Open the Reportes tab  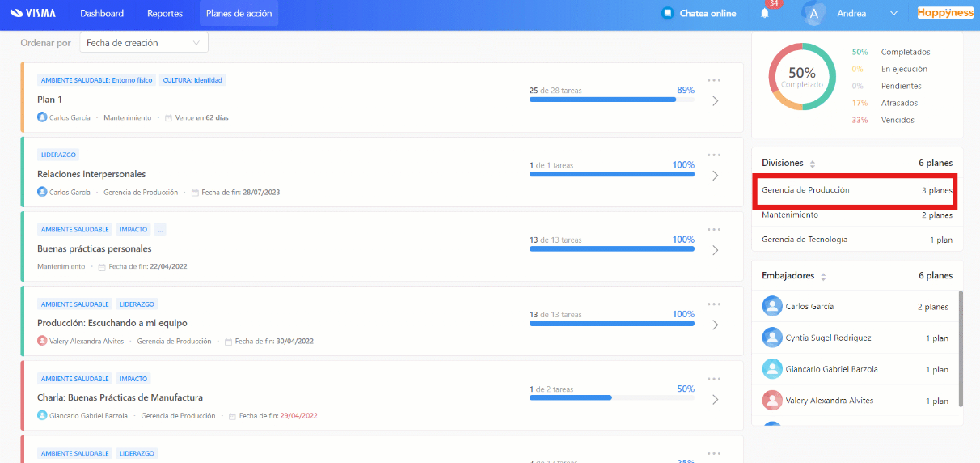tap(165, 13)
